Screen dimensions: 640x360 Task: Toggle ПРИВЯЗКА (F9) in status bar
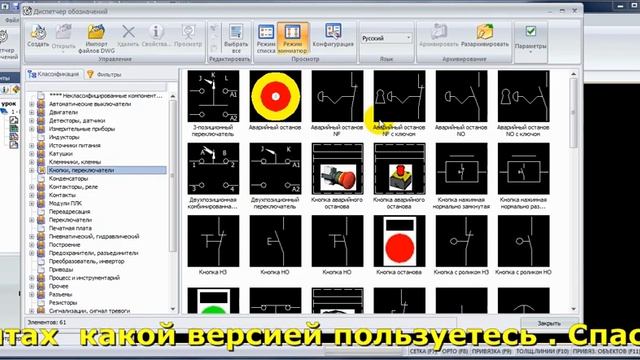tap(491, 351)
